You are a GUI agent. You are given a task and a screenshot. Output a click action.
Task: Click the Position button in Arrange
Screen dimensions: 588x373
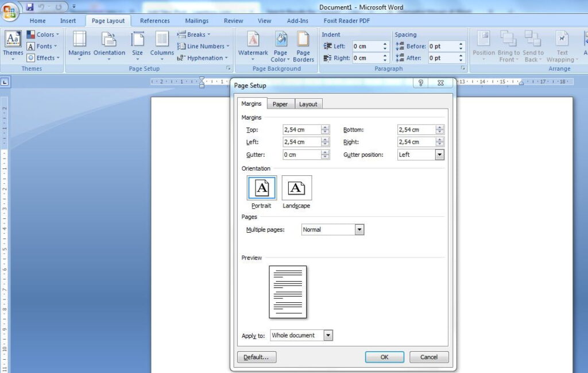pos(483,46)
